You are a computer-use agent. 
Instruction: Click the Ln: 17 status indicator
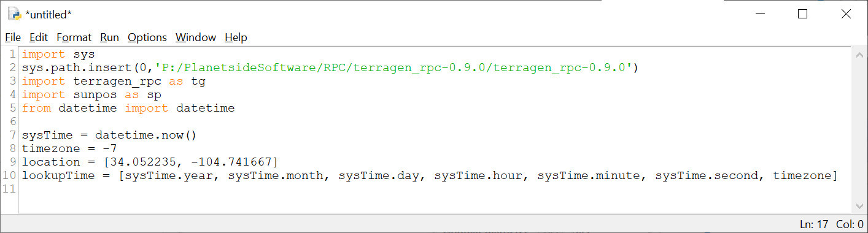tap(815, 224)
